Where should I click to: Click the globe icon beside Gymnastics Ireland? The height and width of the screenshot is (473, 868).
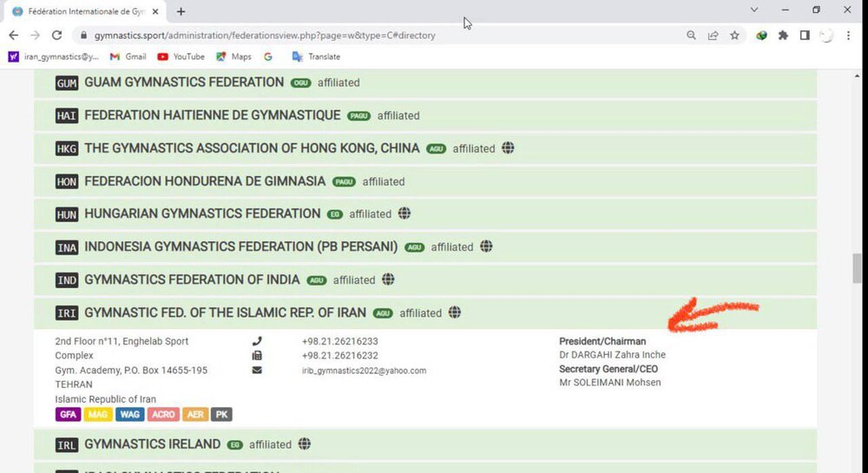point(305,444)
